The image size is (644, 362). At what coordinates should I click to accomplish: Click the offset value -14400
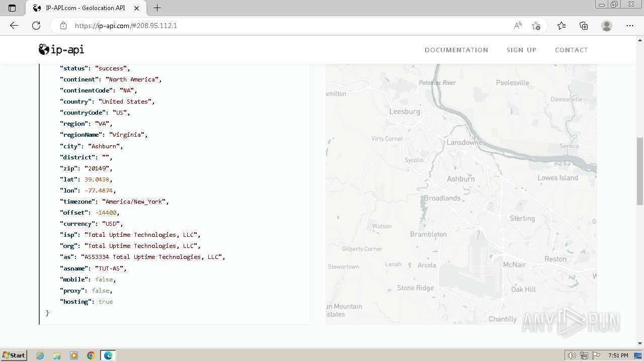(x=106, y=212)
